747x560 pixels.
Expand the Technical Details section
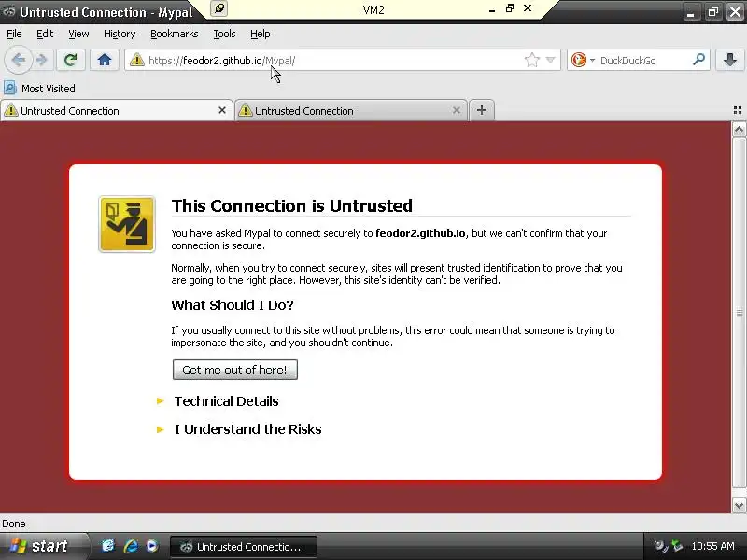coord(226,401)
